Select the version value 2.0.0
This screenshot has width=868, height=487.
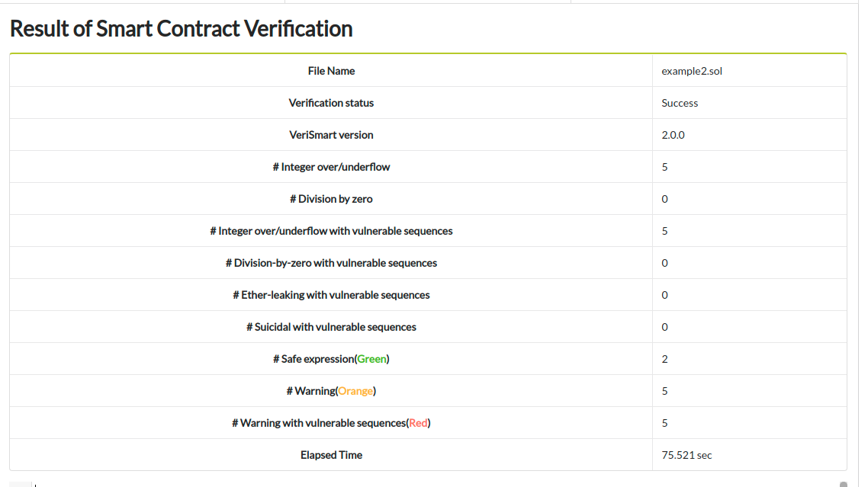673,135
